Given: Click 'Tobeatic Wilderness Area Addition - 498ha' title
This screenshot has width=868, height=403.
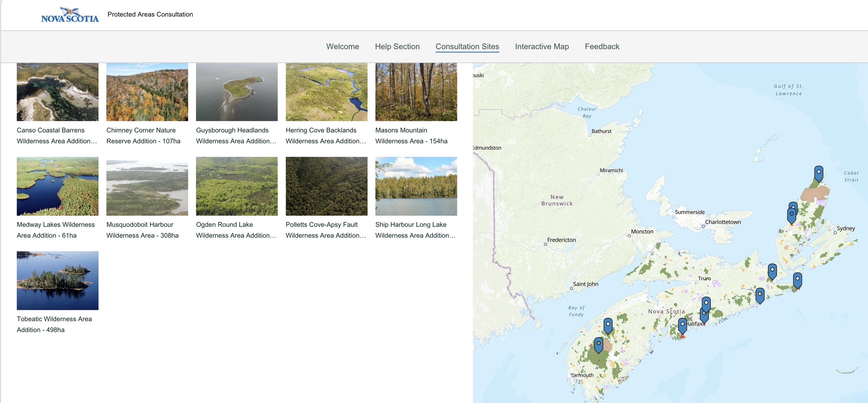Looking at the screenshot, I should click(x=54, y=325).
